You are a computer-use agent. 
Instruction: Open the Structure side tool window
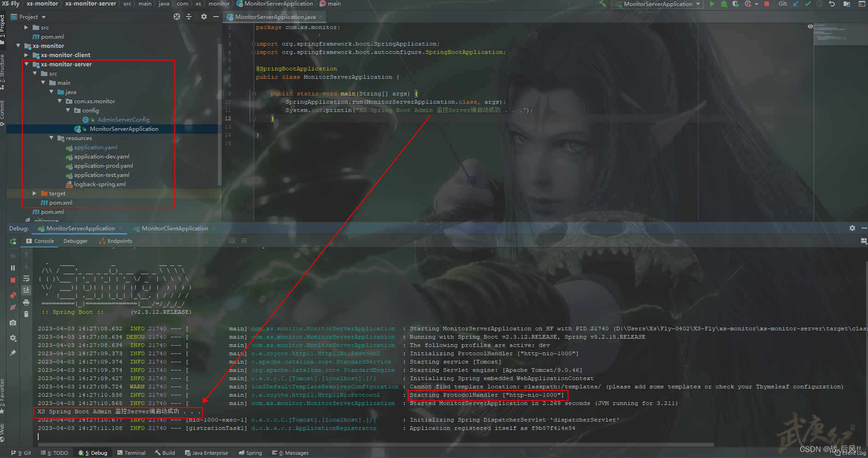pos(2,71)
